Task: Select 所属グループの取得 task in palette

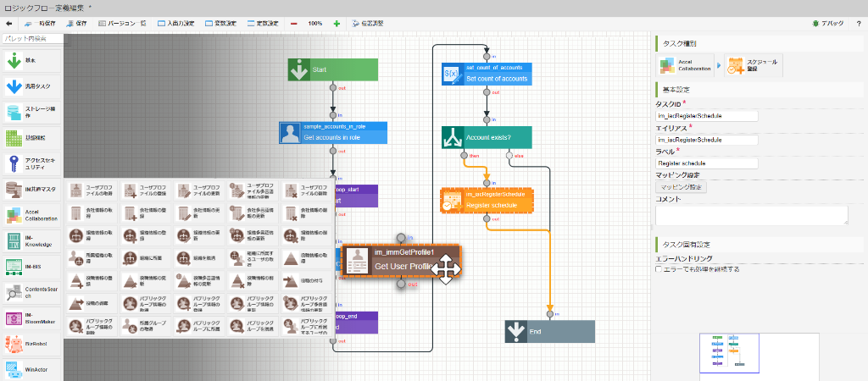Action: click(x=145, y=326)
